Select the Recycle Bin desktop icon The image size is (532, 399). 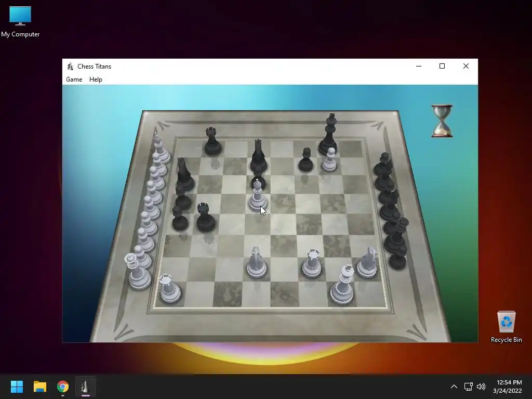506,327
